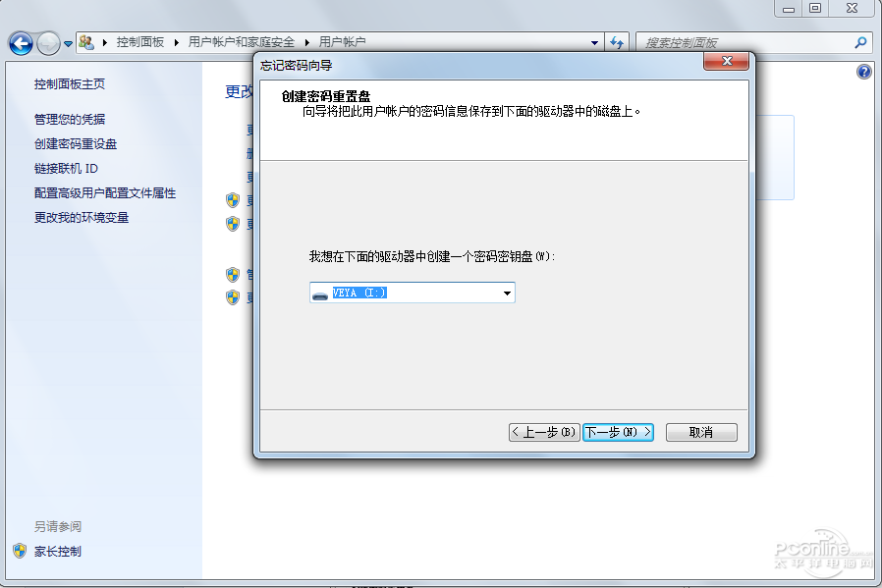This screenshot has height=588, width=882.
Task: Open 管理您的凭据 link
Action: [69, 119]
